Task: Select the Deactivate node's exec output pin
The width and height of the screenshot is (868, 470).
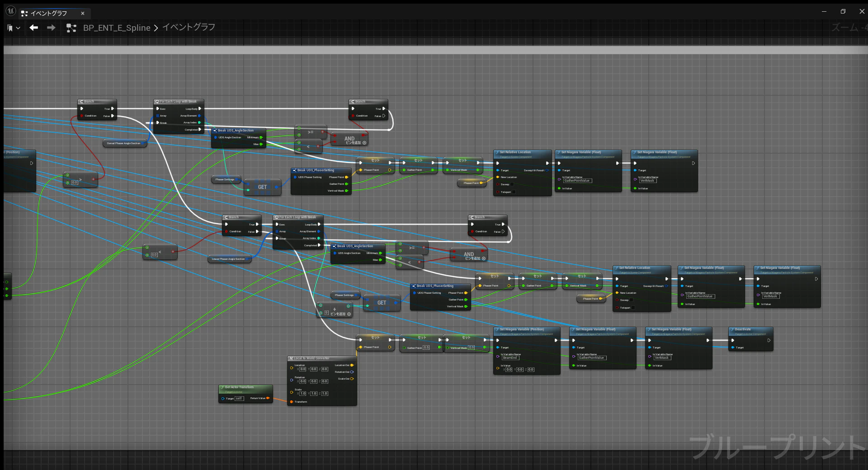Action: [x=769, y=340]
